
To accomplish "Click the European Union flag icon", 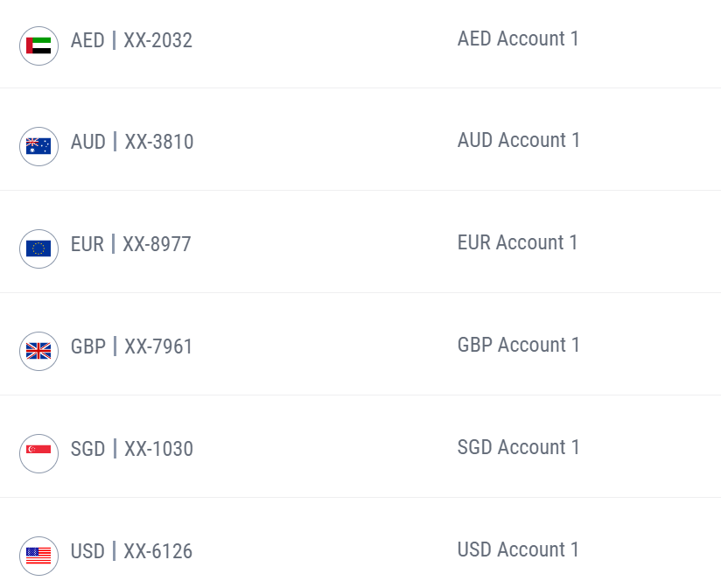I will [x=38, y=248].
